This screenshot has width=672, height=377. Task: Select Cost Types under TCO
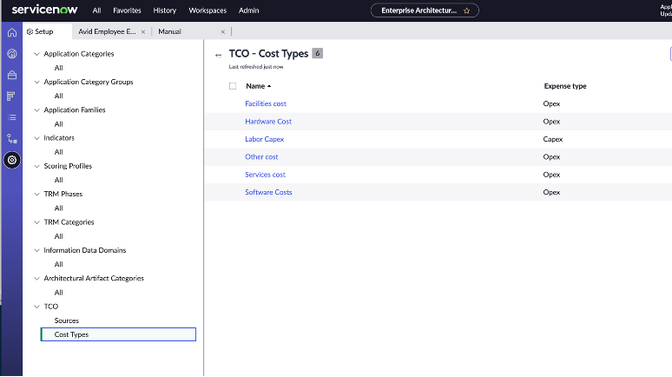tap(118, 335)
